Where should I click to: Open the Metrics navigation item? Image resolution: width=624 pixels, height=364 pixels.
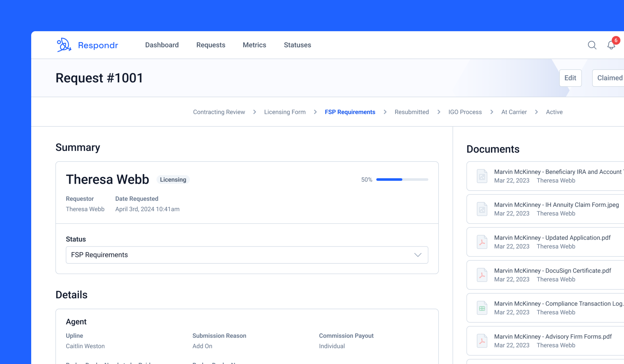point(254,45)
